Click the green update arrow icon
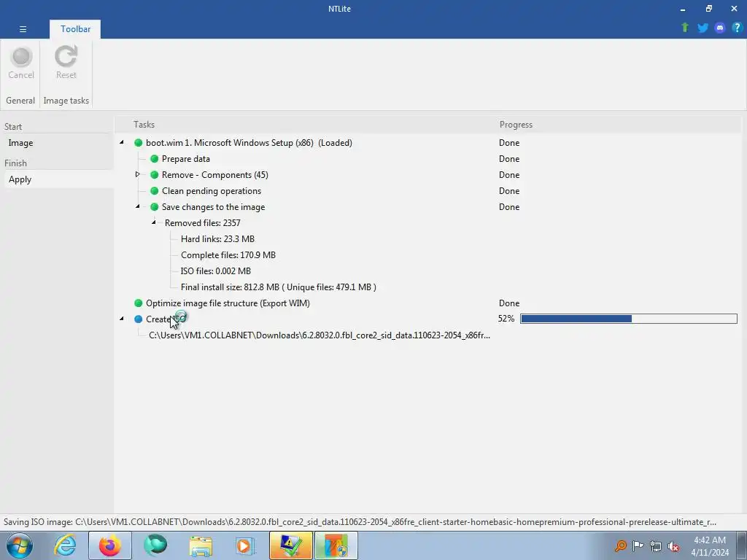Screen dimensions: 747x560 (x=685, y=28)
